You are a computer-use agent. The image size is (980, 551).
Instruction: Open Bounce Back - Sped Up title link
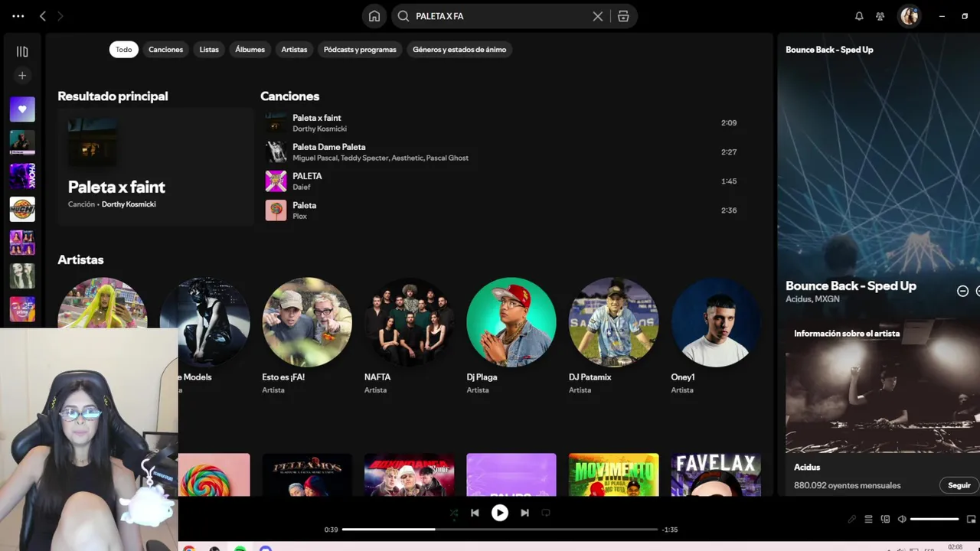coord(851,285)
